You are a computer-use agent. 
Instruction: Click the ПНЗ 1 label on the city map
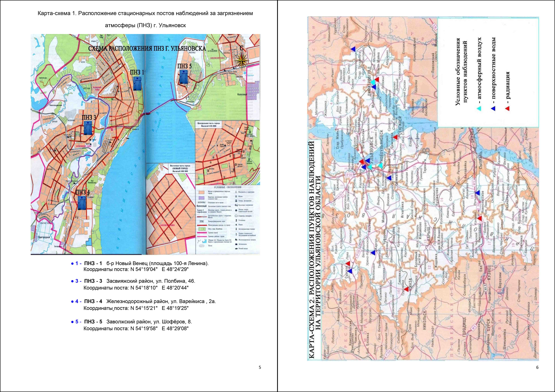pos(137,72)
